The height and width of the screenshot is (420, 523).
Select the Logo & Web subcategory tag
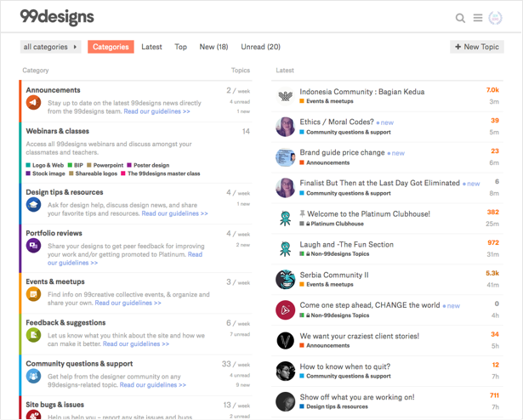pyautogui.click(x=47, y=165)
